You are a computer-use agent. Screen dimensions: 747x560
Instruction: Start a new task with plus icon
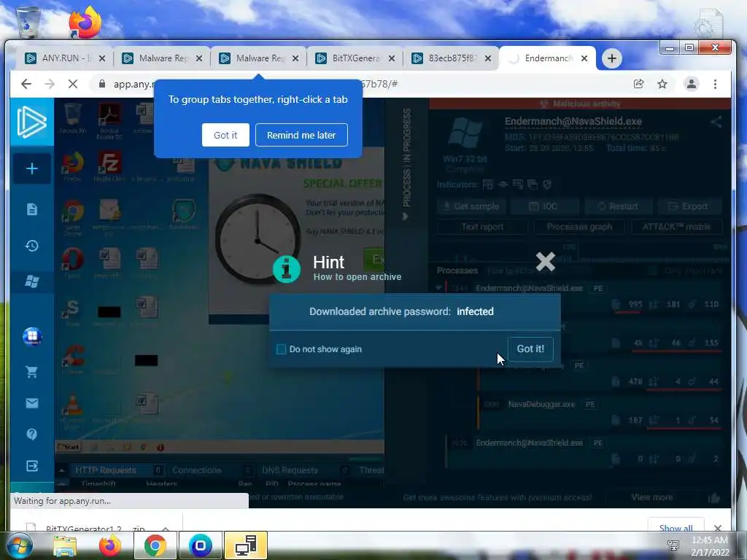[32, 168]
